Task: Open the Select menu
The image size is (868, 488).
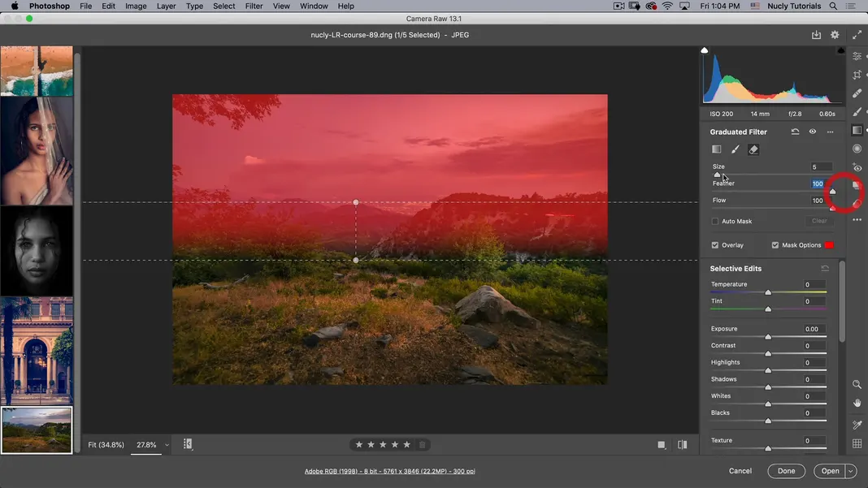Action: [x=224, y=6]
